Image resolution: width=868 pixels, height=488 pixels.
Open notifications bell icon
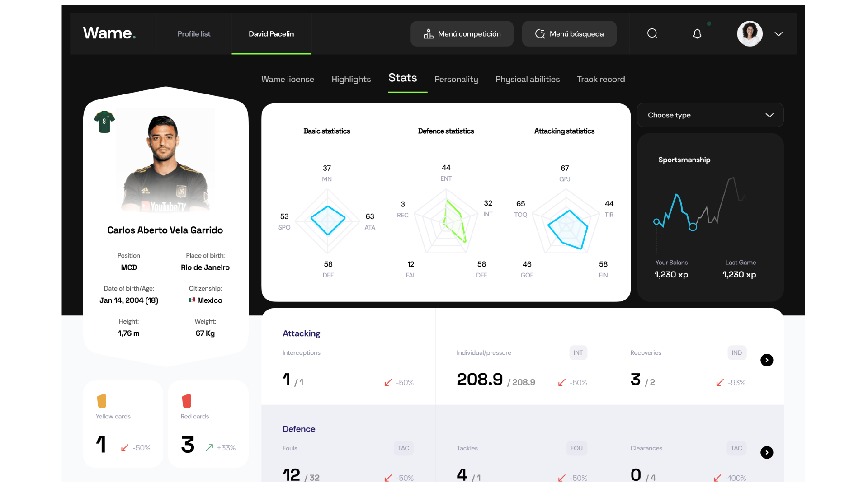697,34
